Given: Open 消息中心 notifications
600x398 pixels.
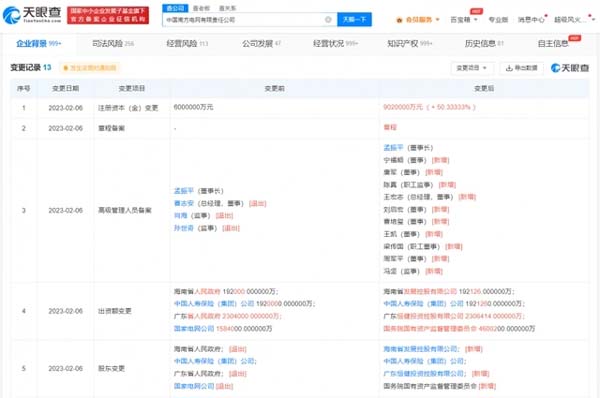Looking at the screenshot, I should tap(531, 20).
